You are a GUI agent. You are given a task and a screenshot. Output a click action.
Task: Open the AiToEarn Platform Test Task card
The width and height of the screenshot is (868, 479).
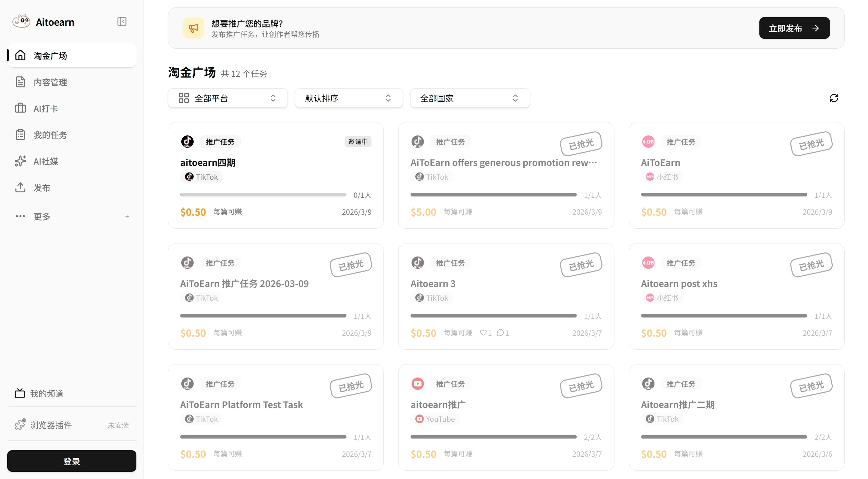coord(242,405)
